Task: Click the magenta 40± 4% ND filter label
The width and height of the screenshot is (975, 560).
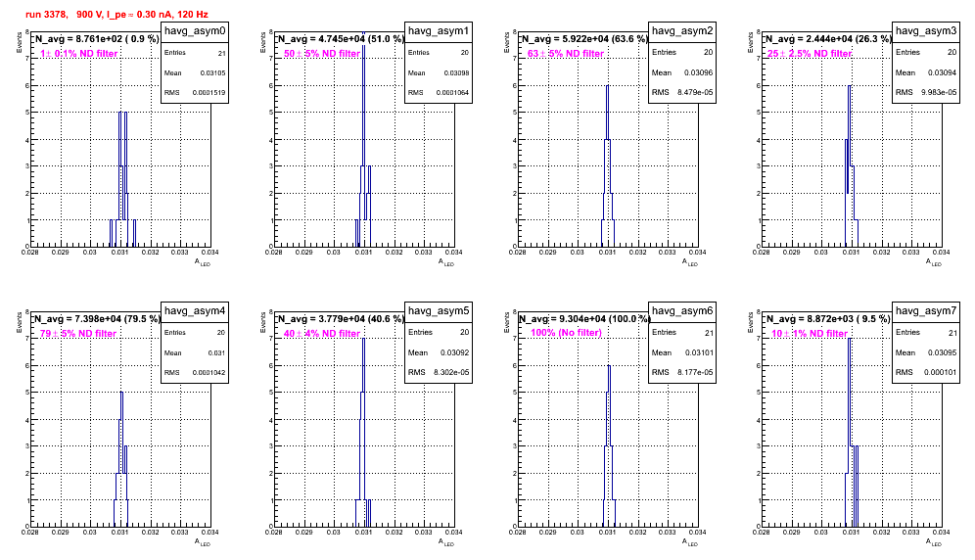Action: [322, 334]
